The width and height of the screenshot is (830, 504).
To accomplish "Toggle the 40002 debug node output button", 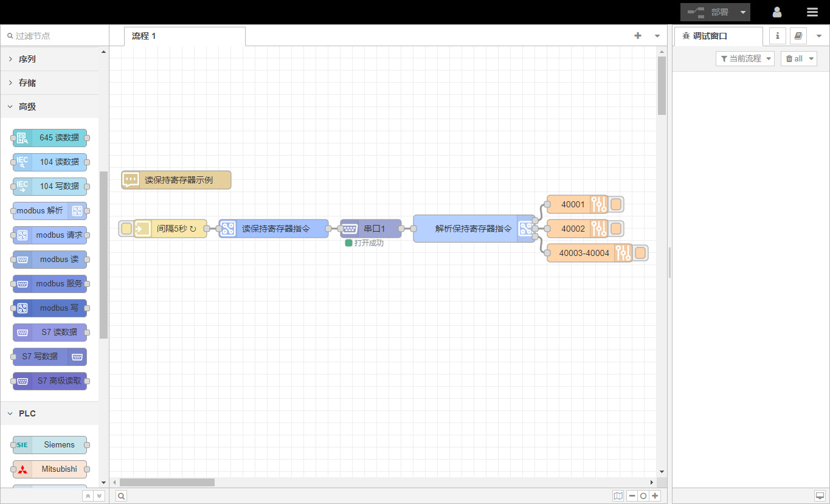I will pos(616,229).
